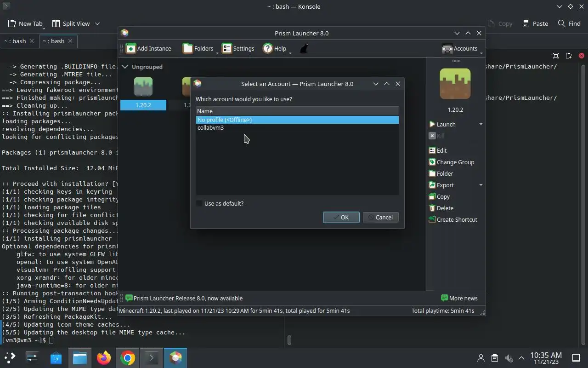The width and height of the screenshot is (588, 368).
Task: Open the KDE application launcher
Action: [x=10, y=357]
